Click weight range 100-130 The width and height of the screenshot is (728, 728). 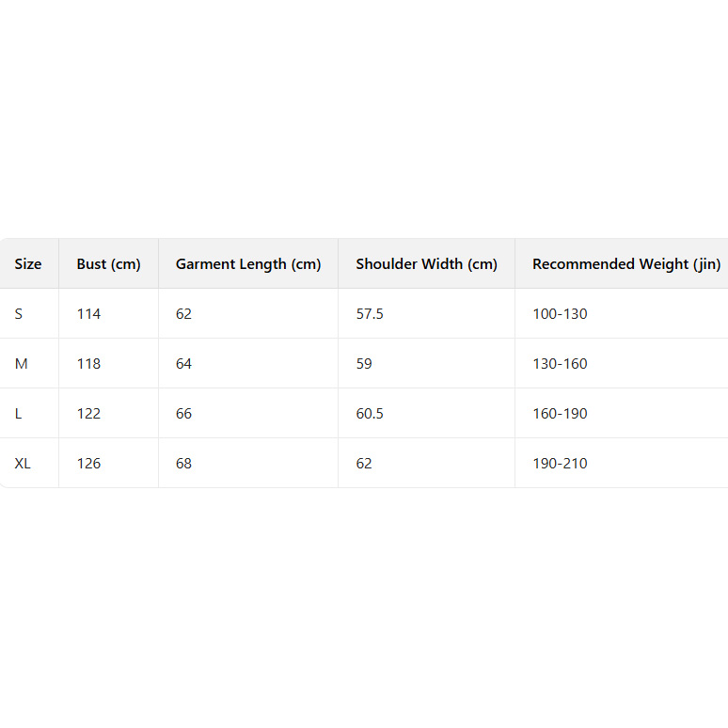point(560,314)
